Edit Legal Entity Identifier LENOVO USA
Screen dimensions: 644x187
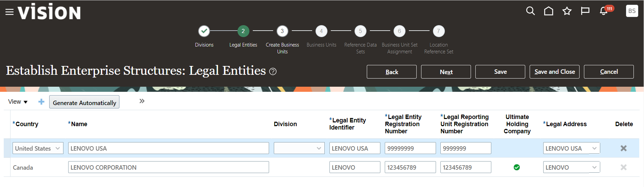pos(355,148)
